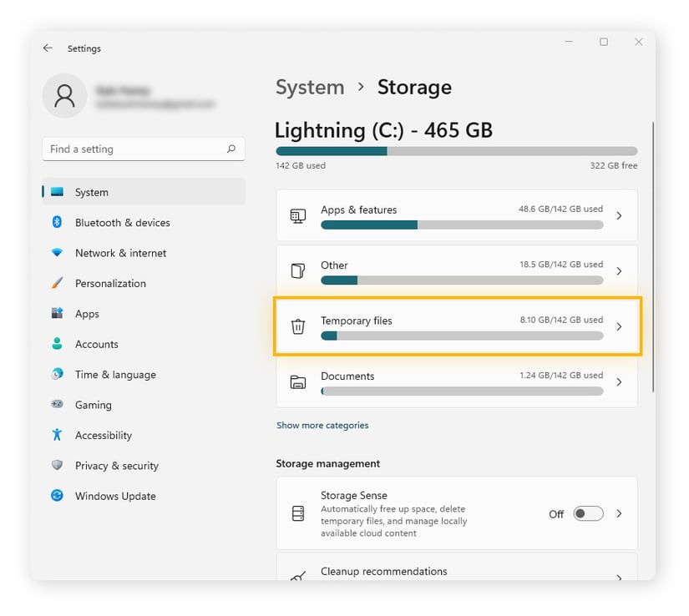Screen dimensions: 689x616
Task: Click the back arrow next to Settings
Action: [x=48, y=48]
